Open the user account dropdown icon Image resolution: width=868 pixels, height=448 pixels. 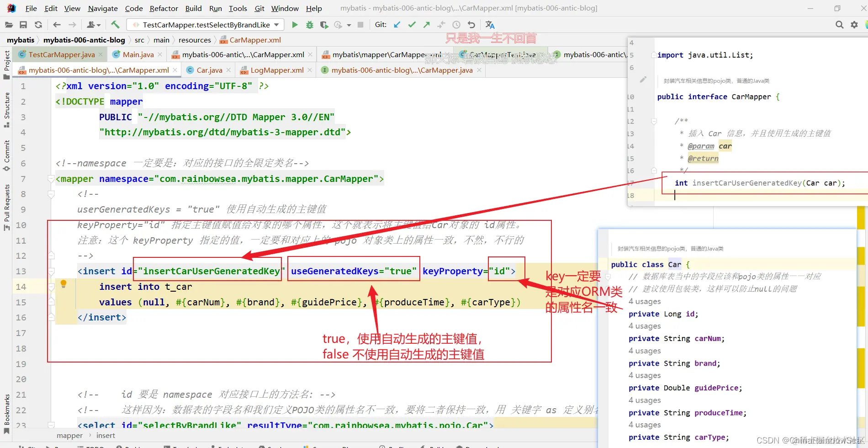pyautogui.click(x=94, y=25)
